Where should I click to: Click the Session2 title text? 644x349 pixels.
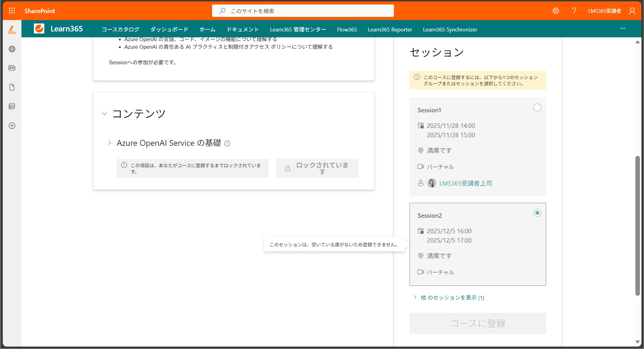pyautogui.click(x=430, y=216)
